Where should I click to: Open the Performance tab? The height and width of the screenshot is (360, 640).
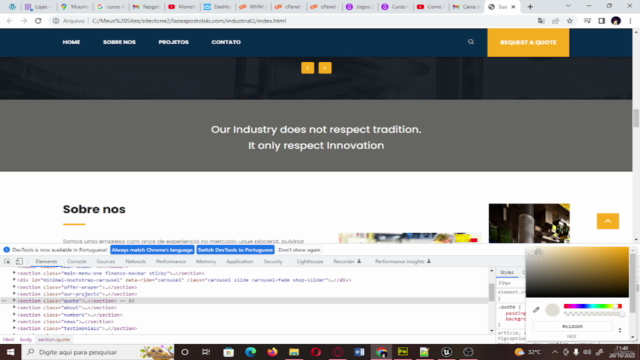pyautogui.click(x=171, y=261)
